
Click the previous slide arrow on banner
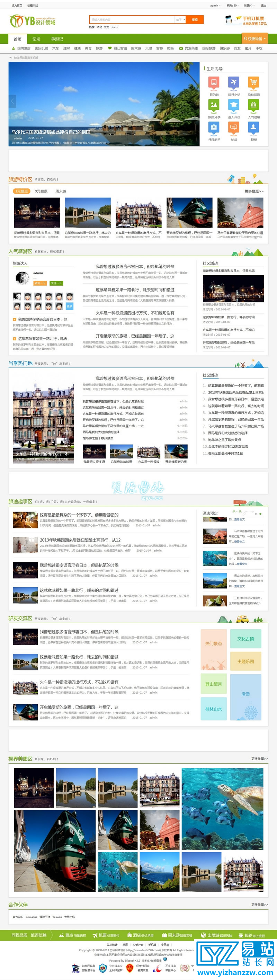pos(12,101)
